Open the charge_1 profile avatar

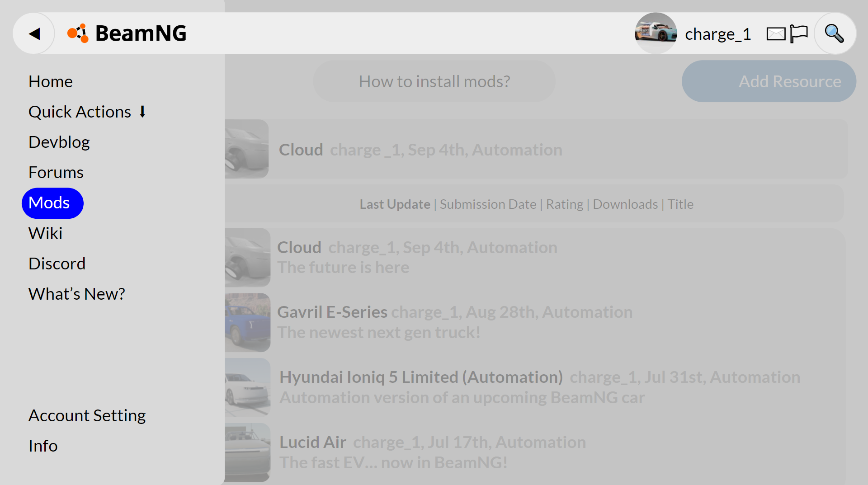tap(656, 33)
